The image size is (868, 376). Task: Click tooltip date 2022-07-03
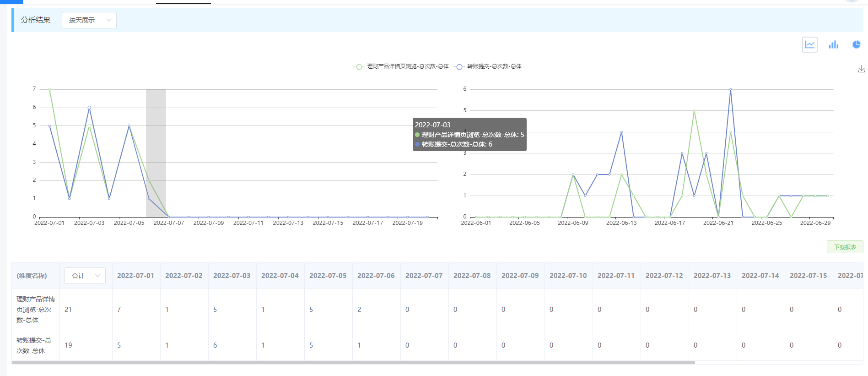pos(432,125)
